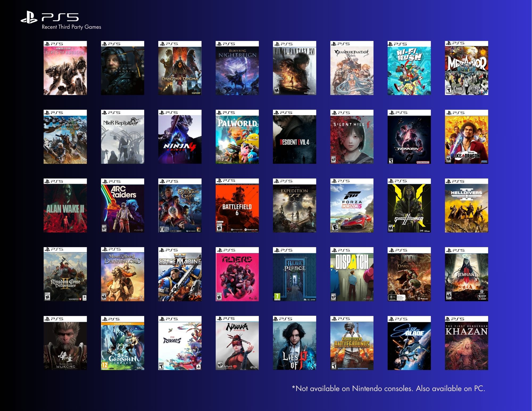Select the Forza Horizon 5 cover

coord(352,206)
